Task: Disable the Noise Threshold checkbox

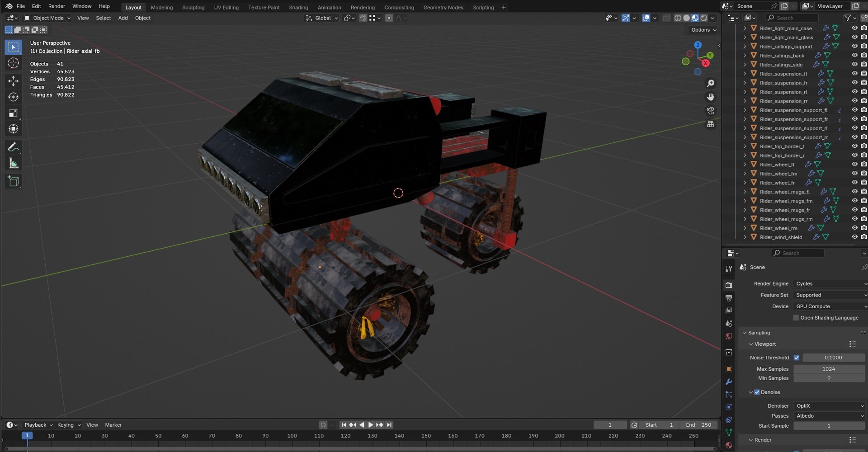Action: coord(797,358)
